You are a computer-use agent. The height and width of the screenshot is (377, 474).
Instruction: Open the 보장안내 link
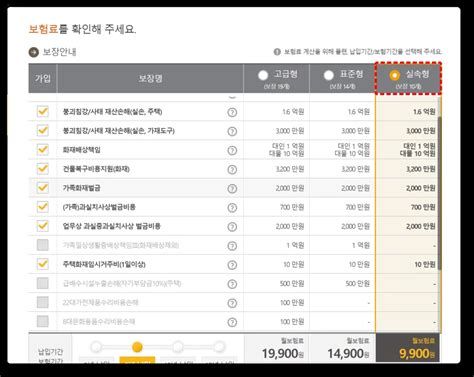[x=59, y=52]
